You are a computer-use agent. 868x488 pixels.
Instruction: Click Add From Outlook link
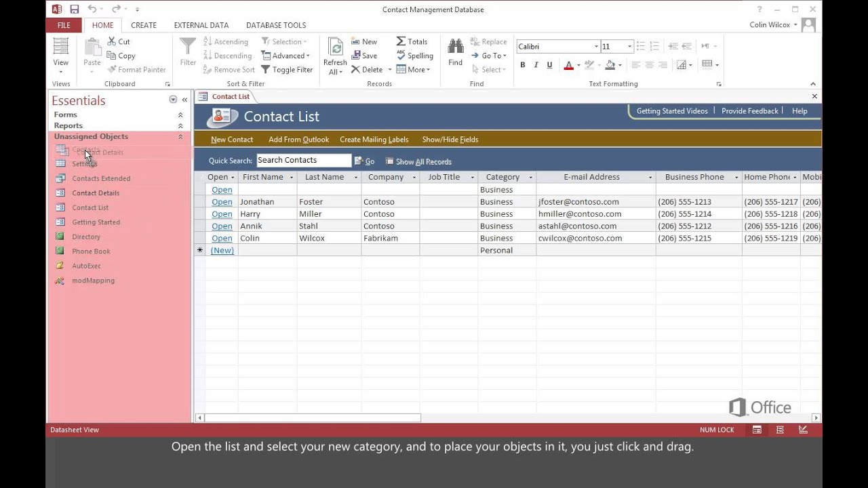298,140
